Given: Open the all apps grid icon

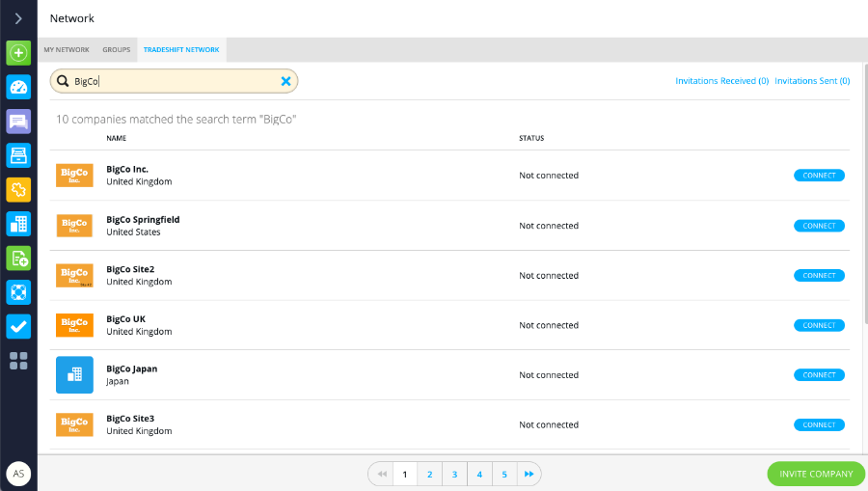Looking at the screenshot, I should 18,361.
